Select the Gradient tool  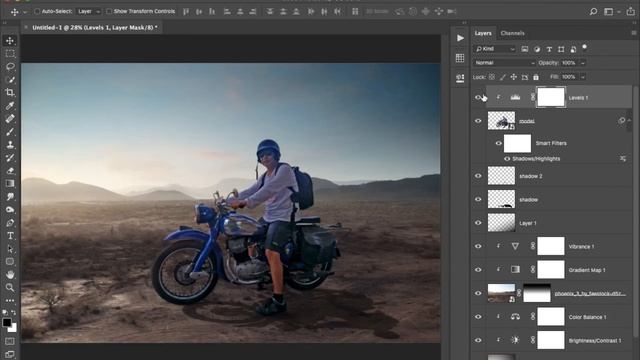pos(10,184)
